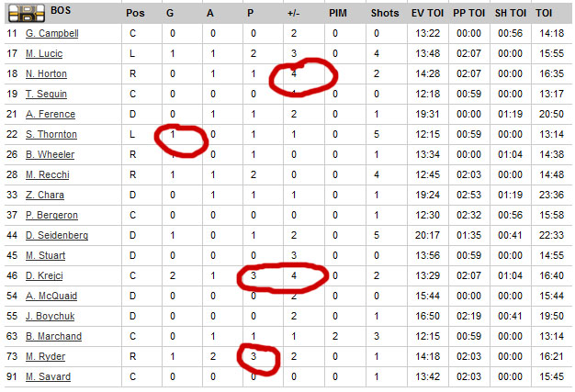575x392 pixels.
Task: Select Z. Chara player link
Action: click(x=45, y=195)
